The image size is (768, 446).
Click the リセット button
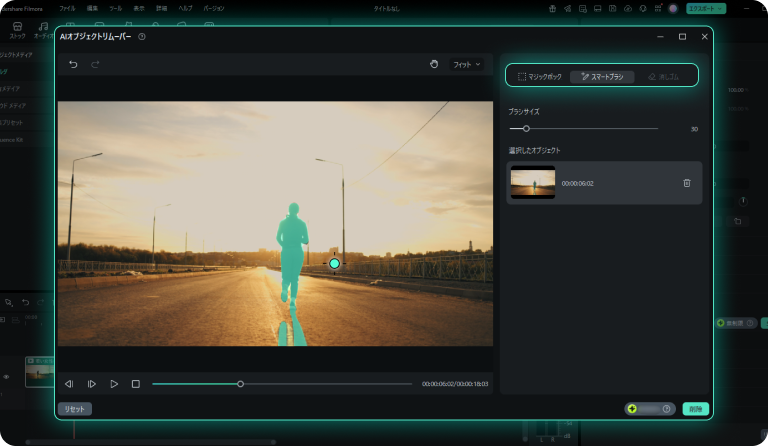click(75, 409)
